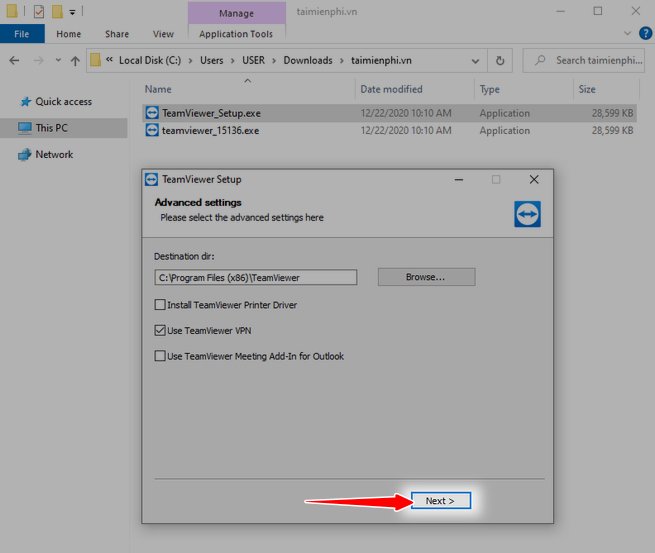Open the Application Tools tab
This screenshot has width=655, height=553.
[236, 34]
